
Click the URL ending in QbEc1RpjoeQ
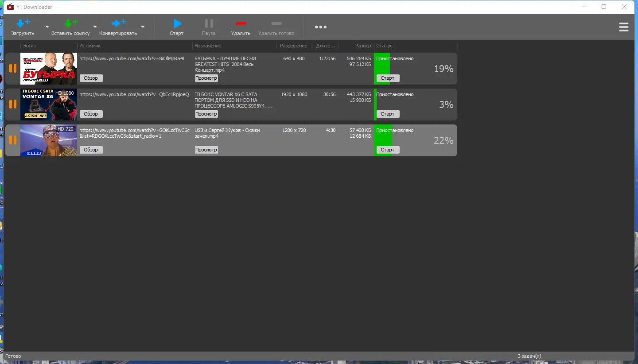click(x=134, y=94)
